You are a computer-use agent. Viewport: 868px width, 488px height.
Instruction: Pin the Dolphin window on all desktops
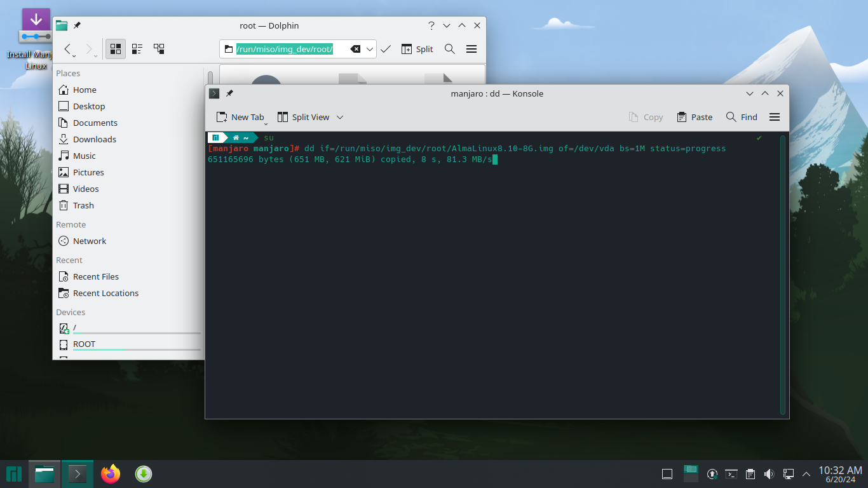click(77, 25)
